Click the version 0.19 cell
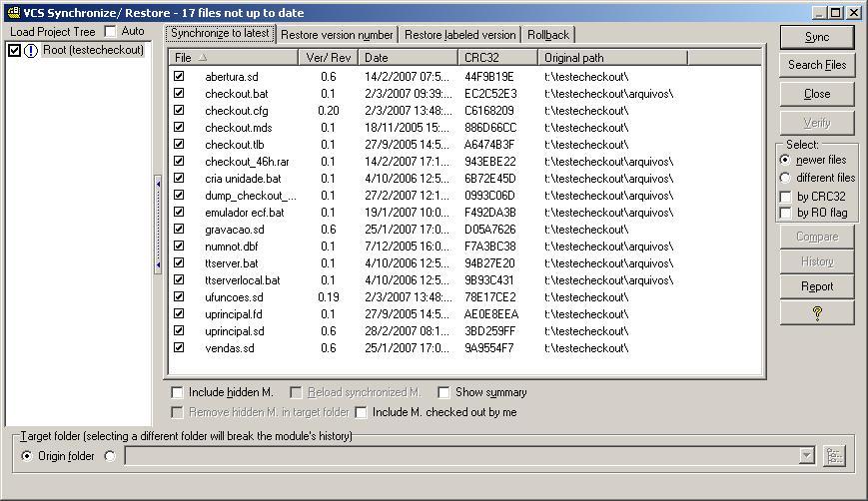Viewport: 868px width, 501px height. click(x=329, y=297)
